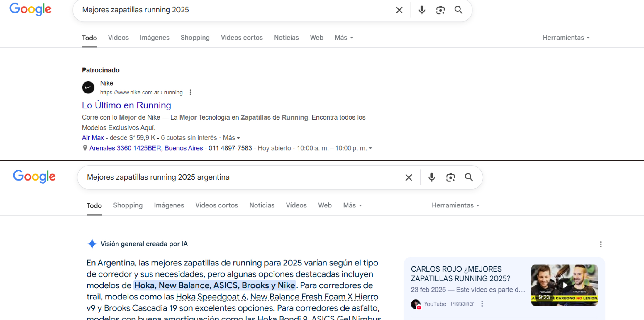
Task: Switch to the Noticias results tab
Action: [x=287, y=38]
